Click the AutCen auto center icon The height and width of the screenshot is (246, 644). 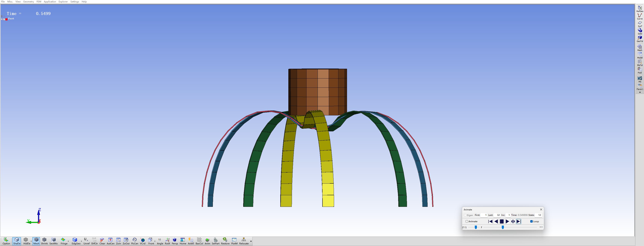110,241
